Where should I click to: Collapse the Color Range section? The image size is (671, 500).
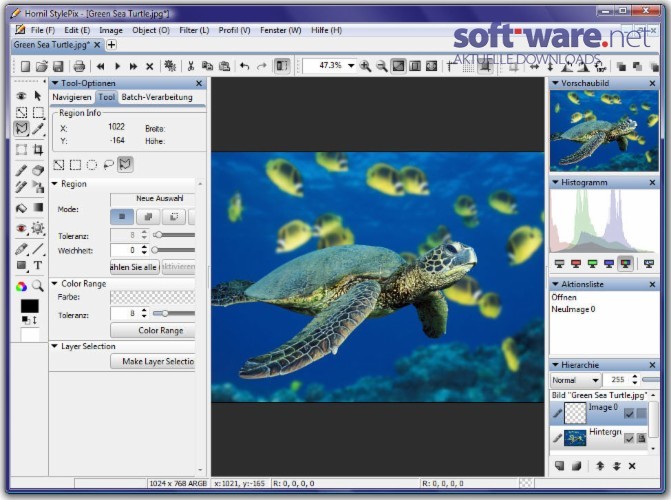coord(55,283)
